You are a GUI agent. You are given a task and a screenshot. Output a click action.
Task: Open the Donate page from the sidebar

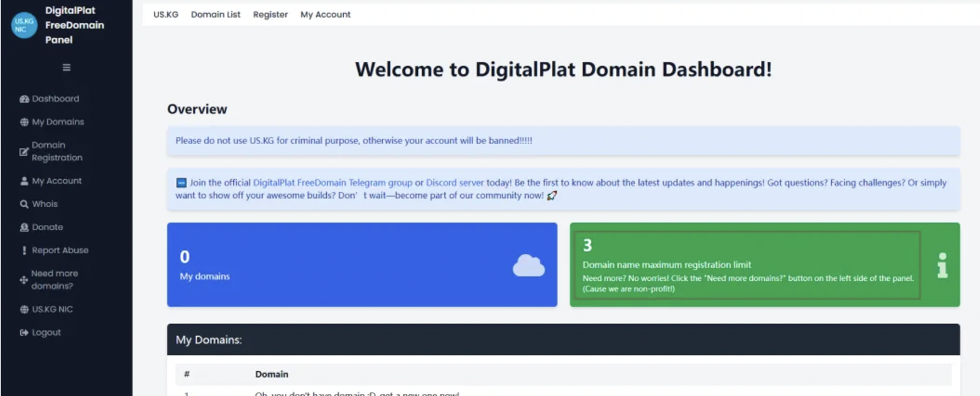[x=47, y=228]
